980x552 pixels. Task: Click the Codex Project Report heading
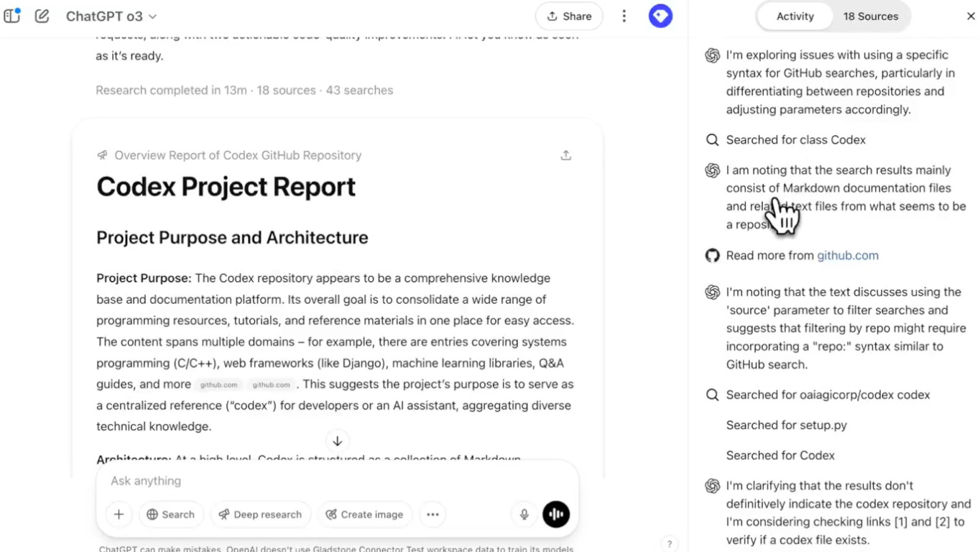pyautogui.click(x=226, y=187)
